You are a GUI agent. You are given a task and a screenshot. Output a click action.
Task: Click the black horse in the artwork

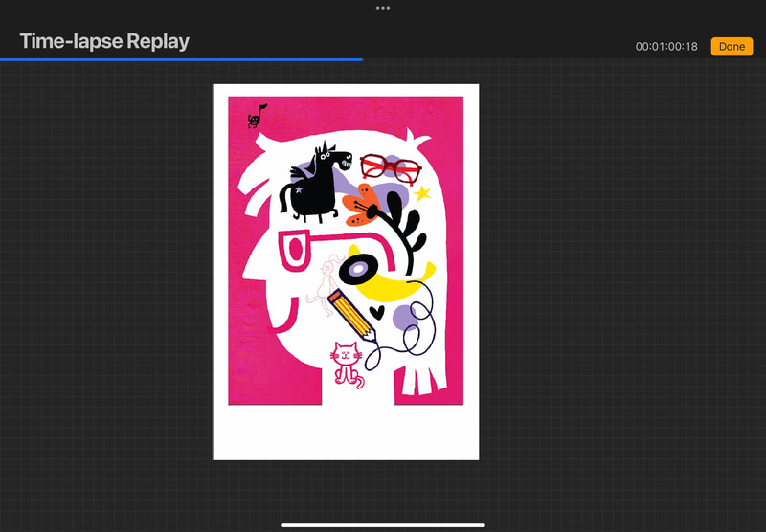point(311,179)
